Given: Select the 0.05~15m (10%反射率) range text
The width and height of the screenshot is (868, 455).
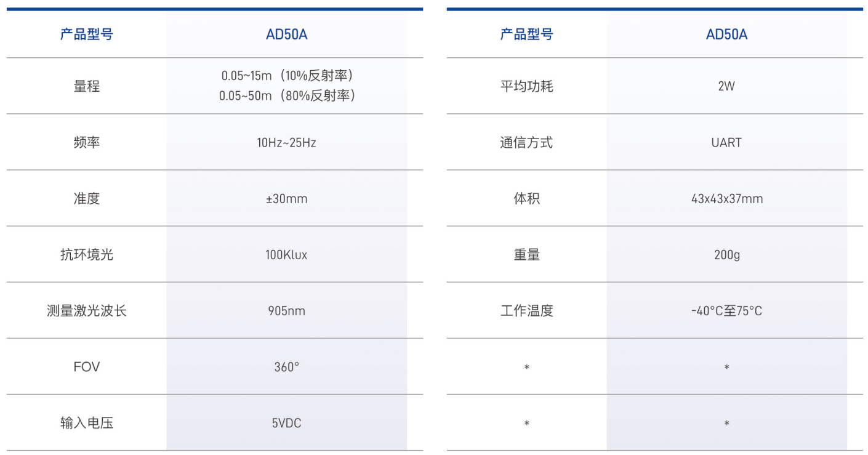Looking at the screenshot, I should [286, 76].
